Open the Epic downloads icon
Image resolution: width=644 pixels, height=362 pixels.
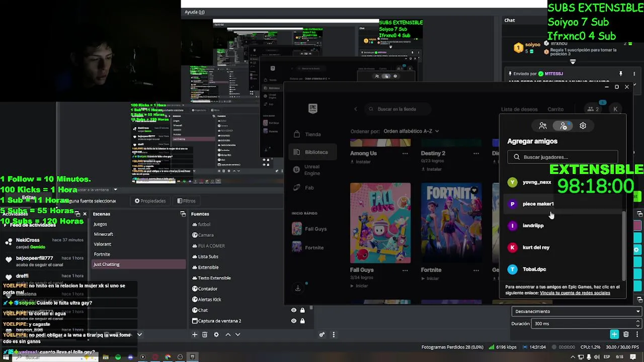(x=298, y=288)
